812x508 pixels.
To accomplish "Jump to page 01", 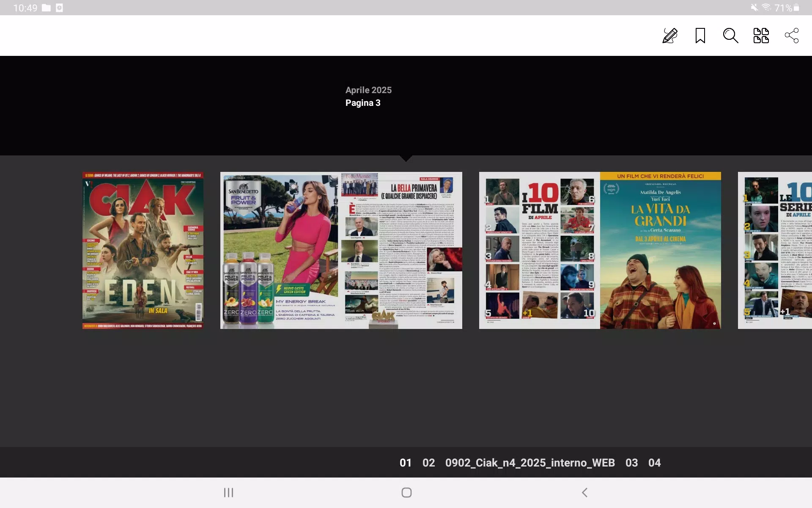I will (406, 463).
